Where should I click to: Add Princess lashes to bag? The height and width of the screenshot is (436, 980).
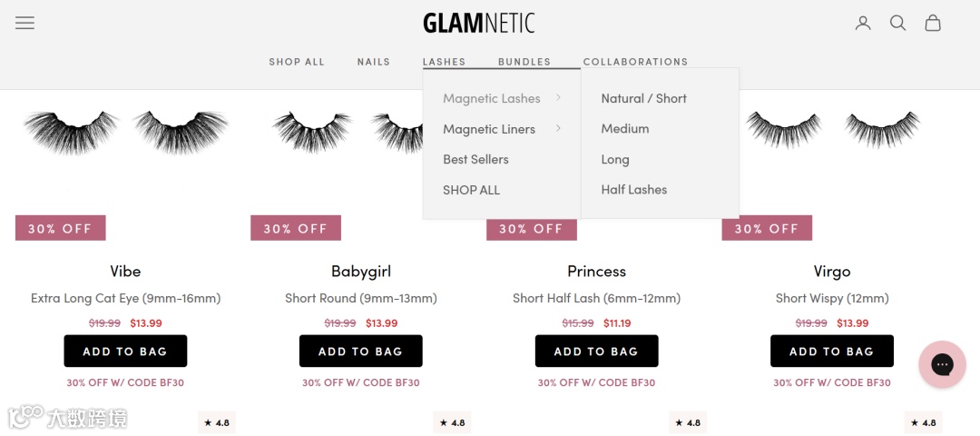pos(596,351)
